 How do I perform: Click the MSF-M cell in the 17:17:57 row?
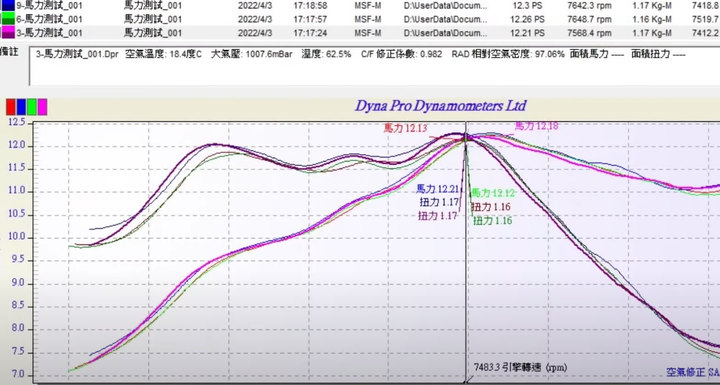pos(368,19)
